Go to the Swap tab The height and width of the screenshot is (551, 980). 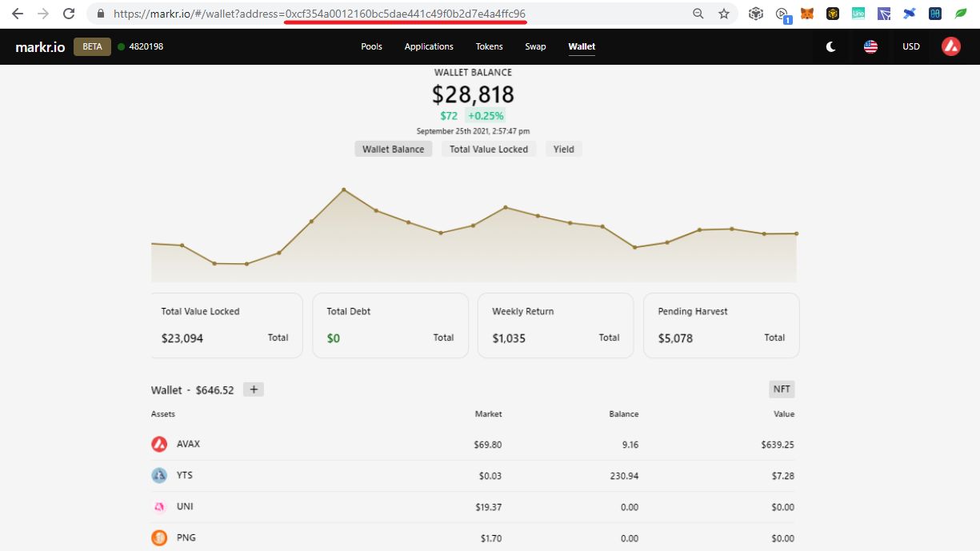pos(535,46)
